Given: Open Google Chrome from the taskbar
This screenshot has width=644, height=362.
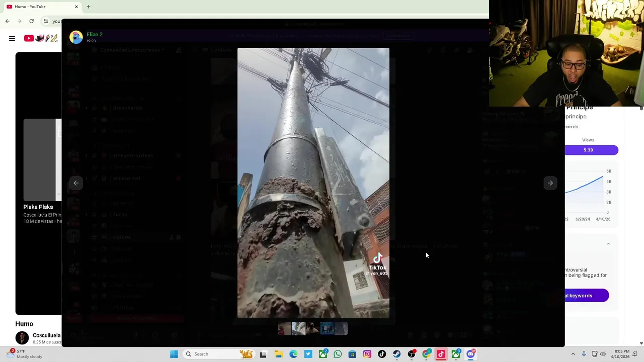Looking at the screenshot, I should 427,354.
